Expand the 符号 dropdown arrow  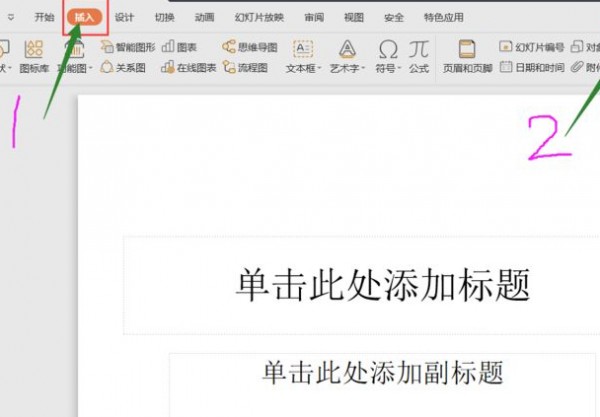[x=399, y=69]
